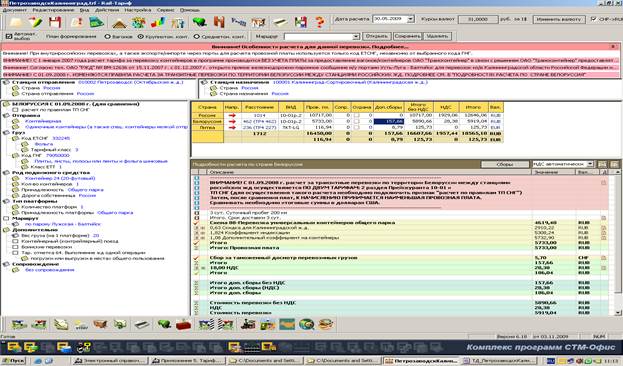Click the green pencil edit toolbar icon
Screen dimensions: 623x366
point(35,22)
